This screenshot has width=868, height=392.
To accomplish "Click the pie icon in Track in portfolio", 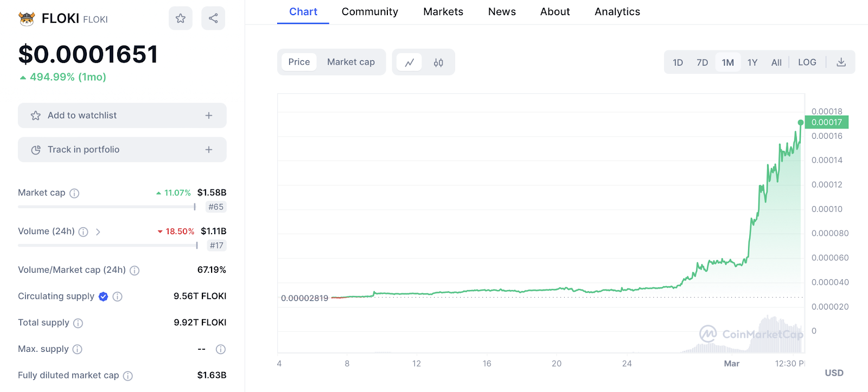I will (x=36, y=150).
